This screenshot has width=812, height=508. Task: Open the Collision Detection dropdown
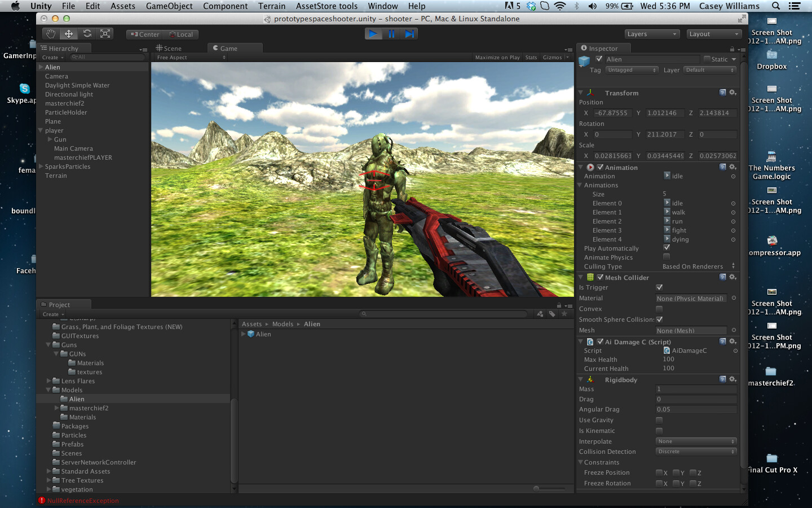pyautogui.click(x=696, y=451)
